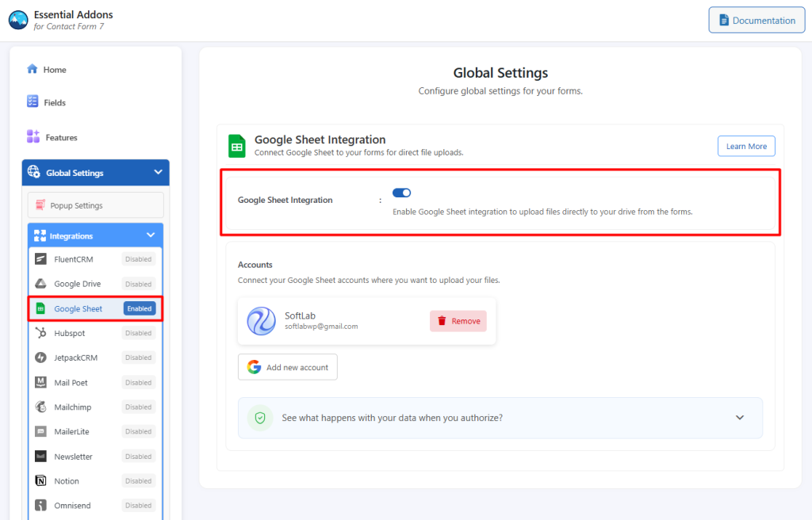Click the FluentCRM Disabled badge

[138, 259]
